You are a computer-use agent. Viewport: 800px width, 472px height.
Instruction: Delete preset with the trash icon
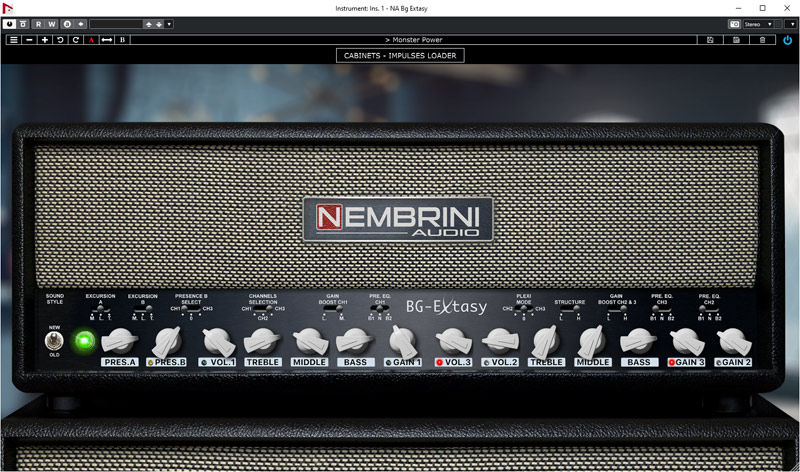tap(763, 40)
